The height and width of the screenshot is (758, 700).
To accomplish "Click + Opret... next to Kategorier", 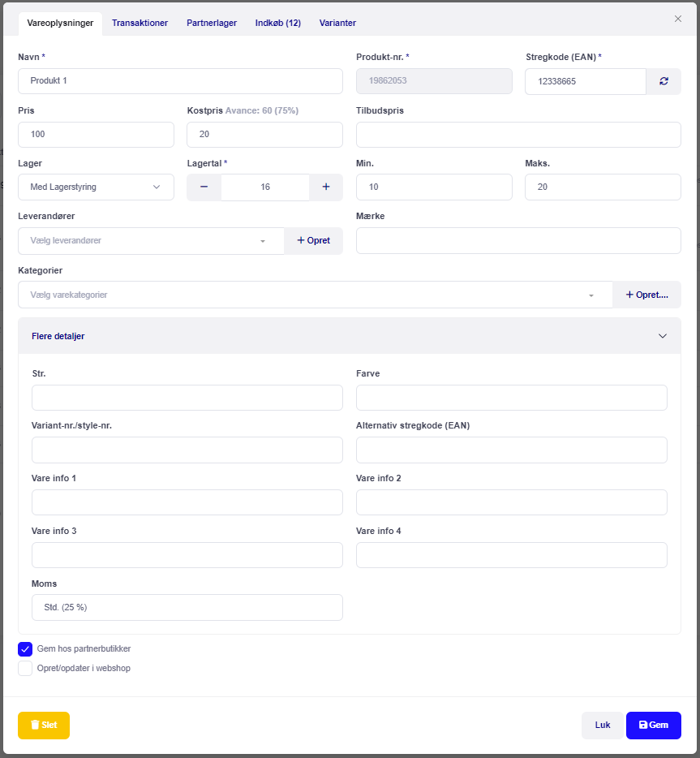I will [x=646, y=295].
